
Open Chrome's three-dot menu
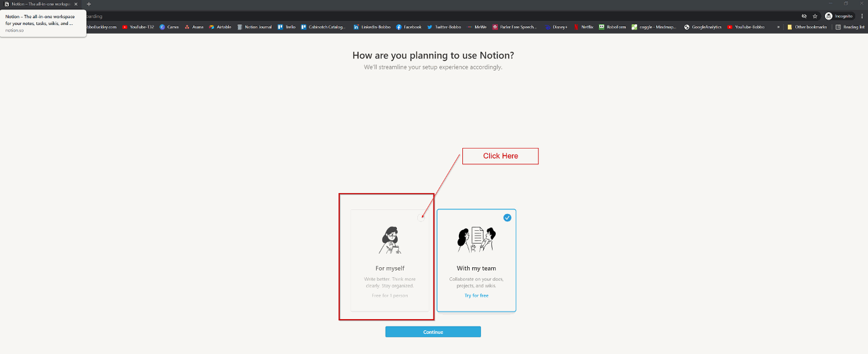[x=862, y=15]
